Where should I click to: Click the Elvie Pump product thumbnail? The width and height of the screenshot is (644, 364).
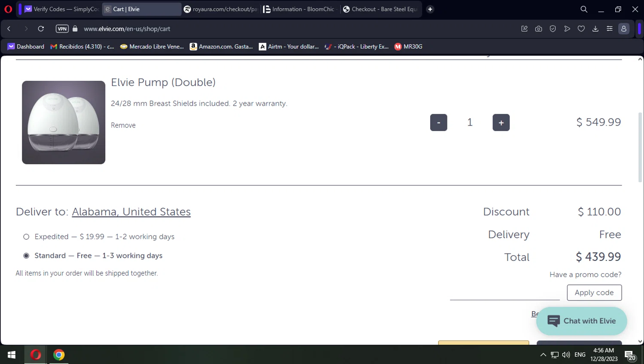tap(64, 122)
